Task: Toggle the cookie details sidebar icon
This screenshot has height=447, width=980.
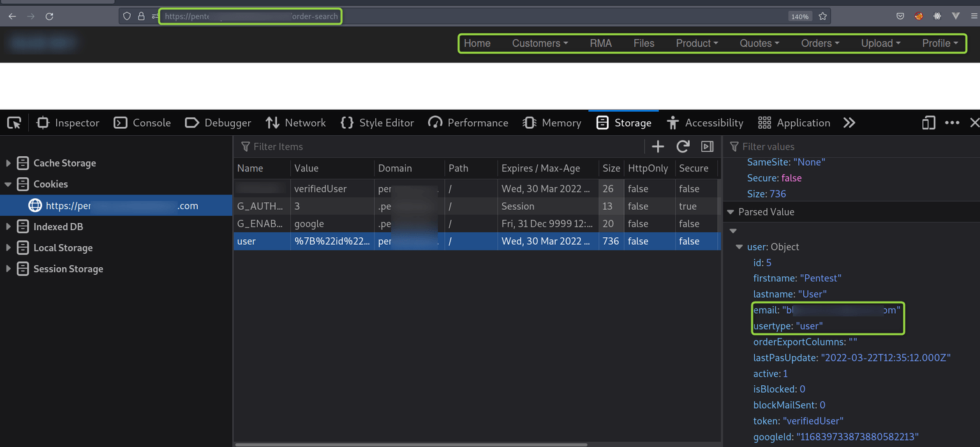Action: 707,147
